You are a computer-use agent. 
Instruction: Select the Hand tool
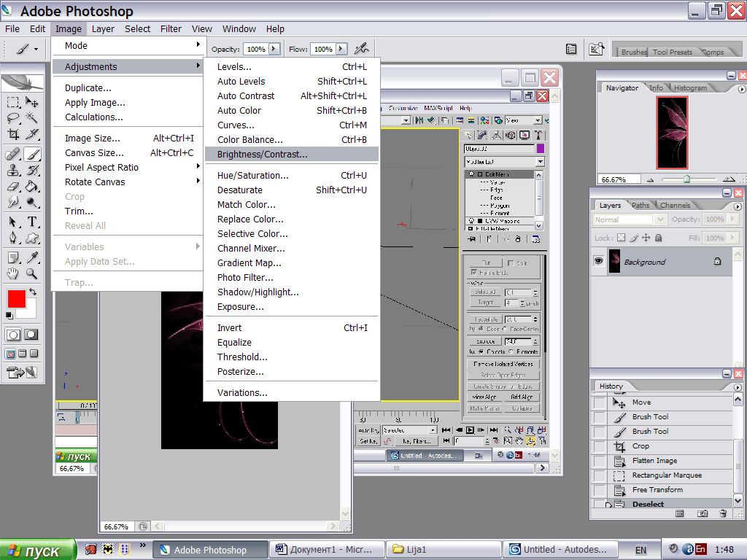click(13, 274)
